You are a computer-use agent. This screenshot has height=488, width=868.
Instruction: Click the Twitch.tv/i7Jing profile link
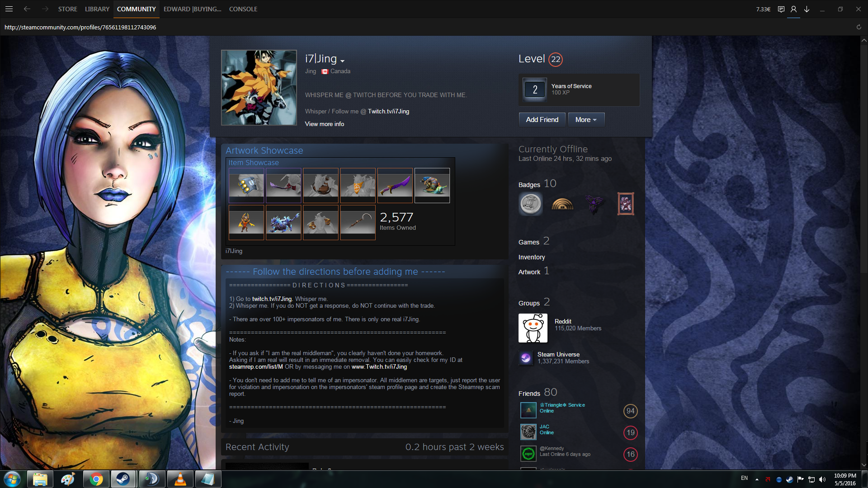(388, 111)
